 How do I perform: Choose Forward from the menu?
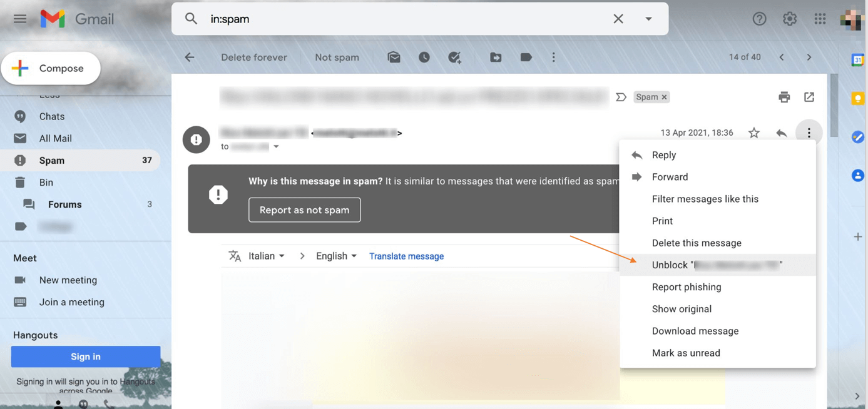point(718,177)
